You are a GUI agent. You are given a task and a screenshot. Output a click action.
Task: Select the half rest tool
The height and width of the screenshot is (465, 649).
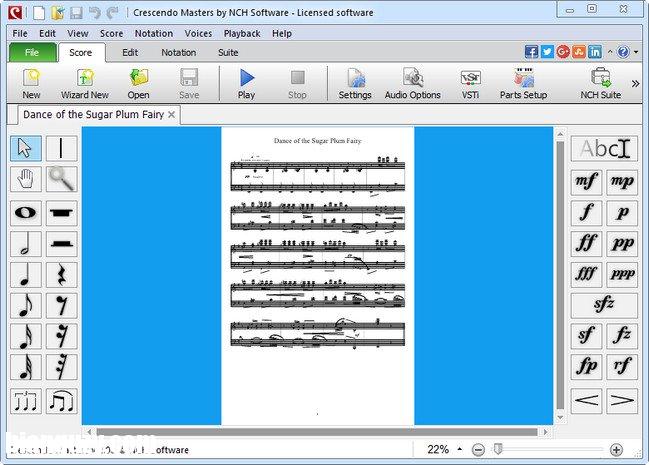(61, 244)
